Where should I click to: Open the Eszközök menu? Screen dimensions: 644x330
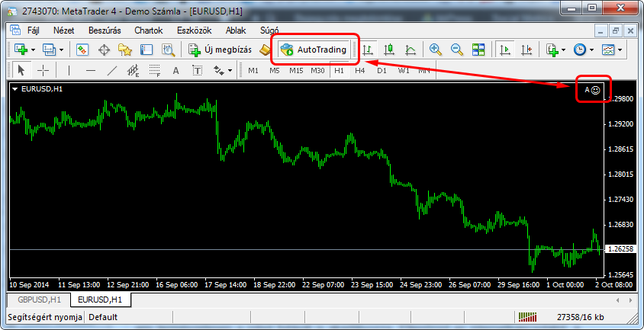pos(194,30)
